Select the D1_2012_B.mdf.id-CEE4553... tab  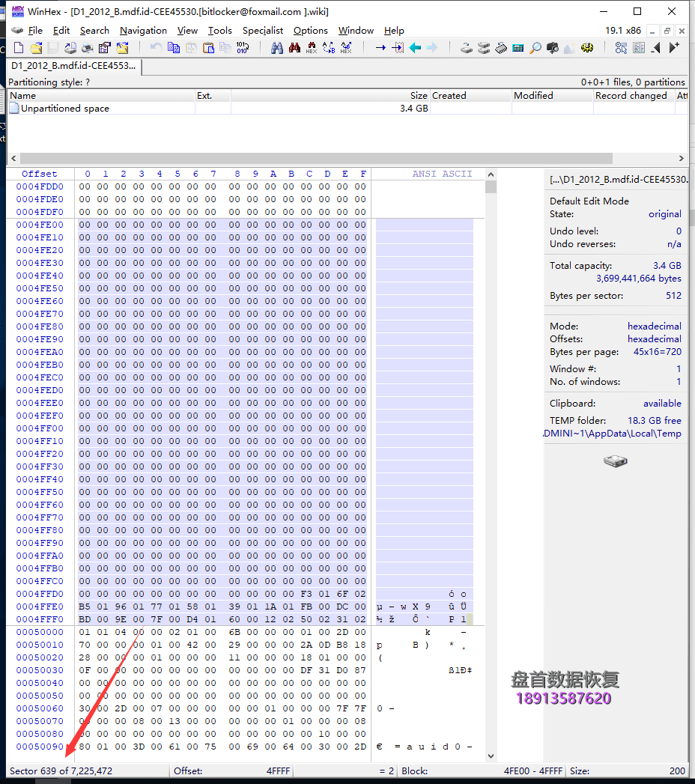[x=74, y=66]
